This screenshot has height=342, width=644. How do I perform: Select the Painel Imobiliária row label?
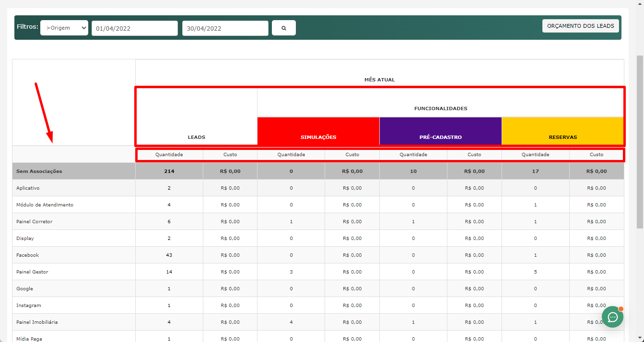[x=37, y=322]
